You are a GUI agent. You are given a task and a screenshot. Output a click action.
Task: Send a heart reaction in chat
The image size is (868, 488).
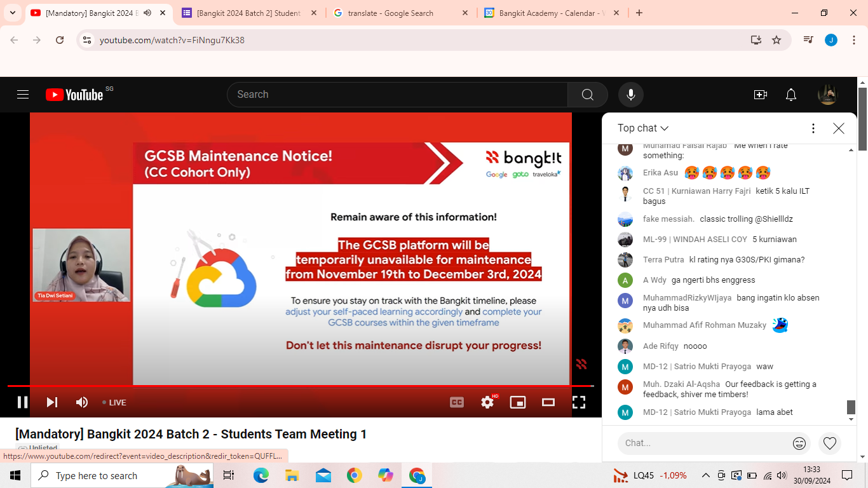(x=829, y=443)
